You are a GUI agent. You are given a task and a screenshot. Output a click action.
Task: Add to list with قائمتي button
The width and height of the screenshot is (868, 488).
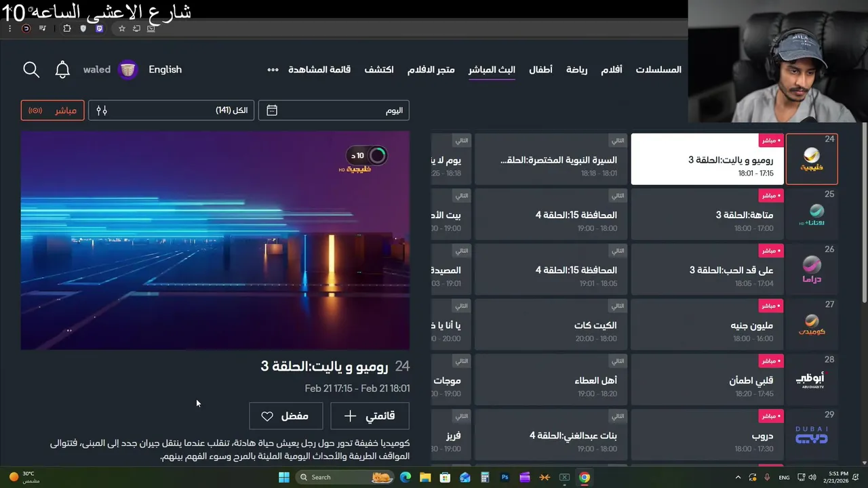coord(370,416)
